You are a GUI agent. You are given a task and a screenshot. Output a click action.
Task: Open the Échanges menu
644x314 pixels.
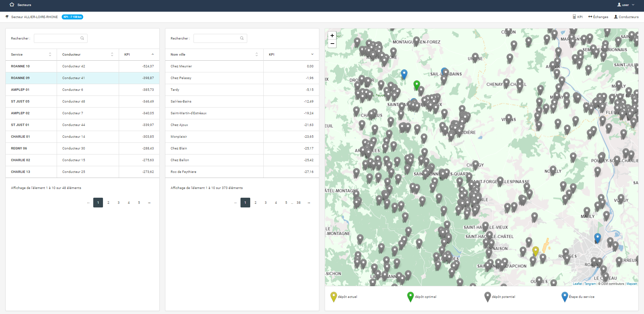(598, 17)
